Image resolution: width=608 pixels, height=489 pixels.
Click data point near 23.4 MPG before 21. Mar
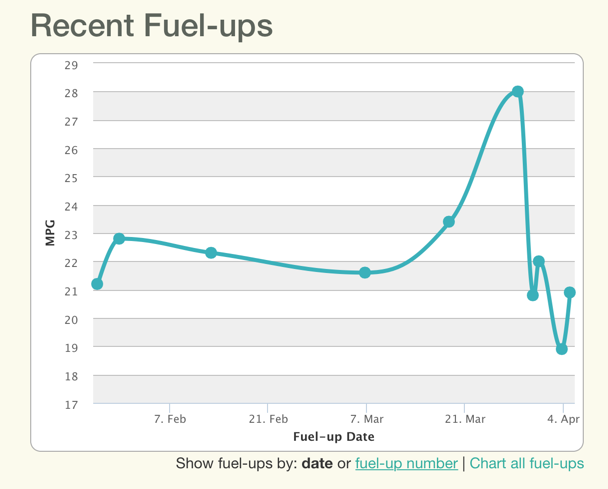coord(449,222)
